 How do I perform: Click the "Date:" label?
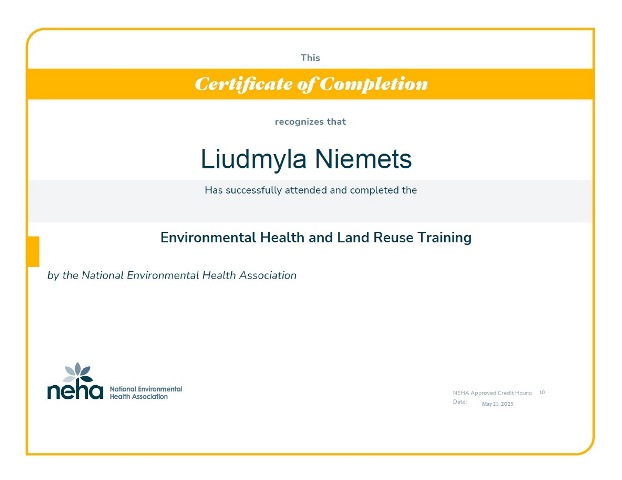pyautogui.click(x=460, y=402)
